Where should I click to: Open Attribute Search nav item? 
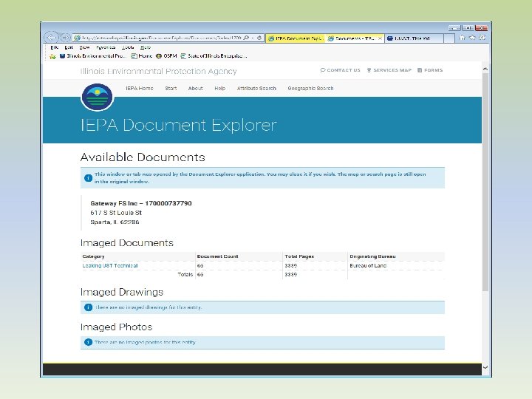tap(256, 88)
